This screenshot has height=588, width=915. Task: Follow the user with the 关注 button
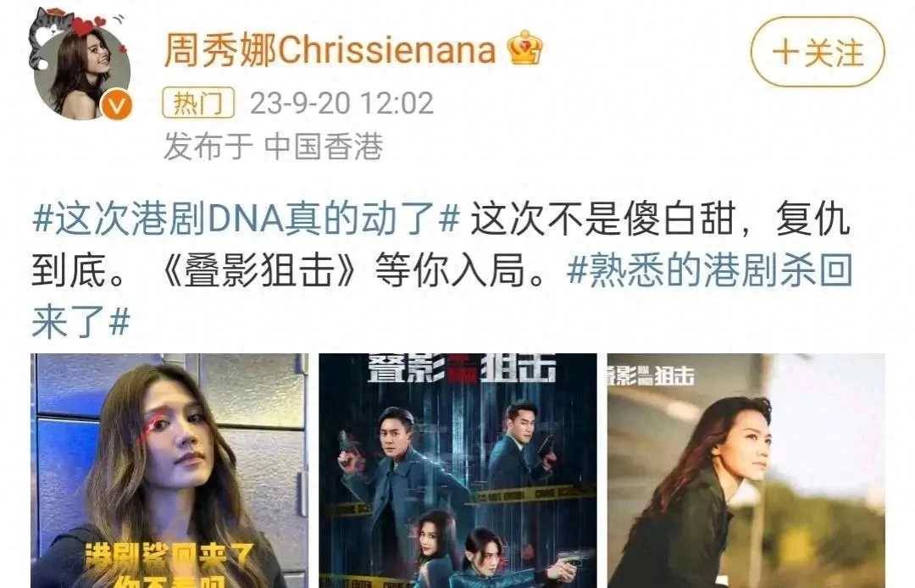click(817, 52)
